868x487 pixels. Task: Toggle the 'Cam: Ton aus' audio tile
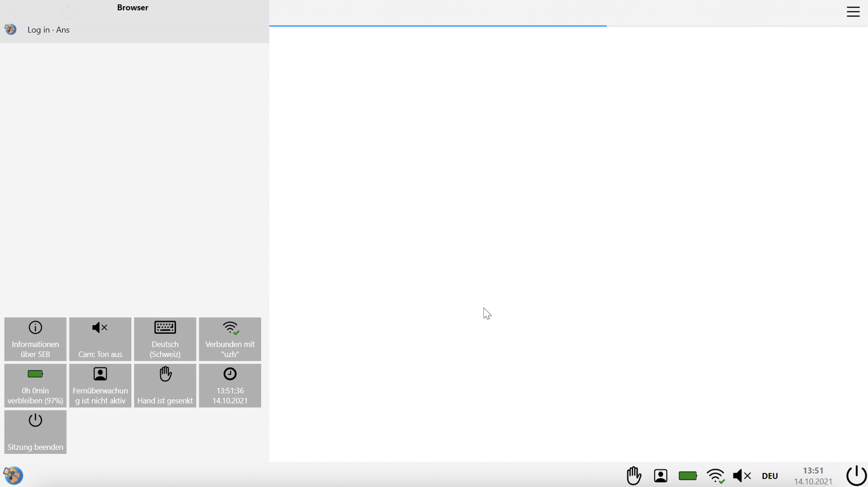point(100,339)
